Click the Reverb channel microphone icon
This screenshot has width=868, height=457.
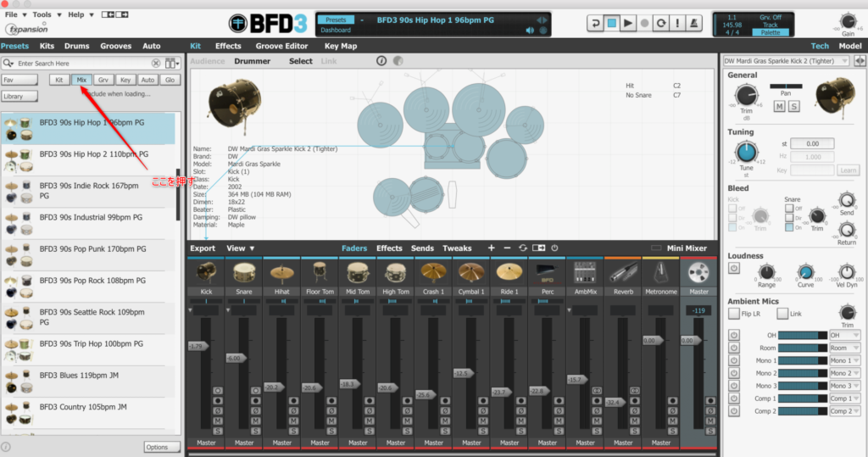[x=623, y=271]
